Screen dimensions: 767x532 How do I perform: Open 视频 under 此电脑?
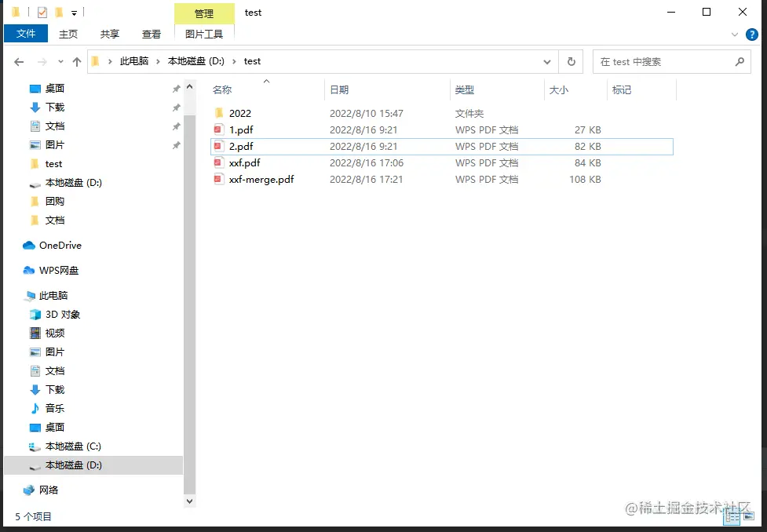click(x=55, y=333)
